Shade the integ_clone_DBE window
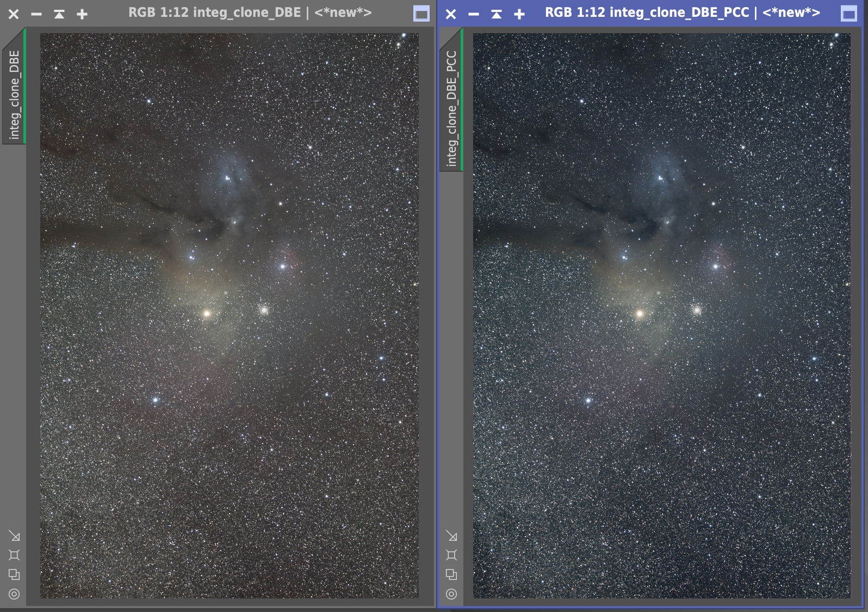The height and width of the screenshot is (612, 868). tap(59, 14)
